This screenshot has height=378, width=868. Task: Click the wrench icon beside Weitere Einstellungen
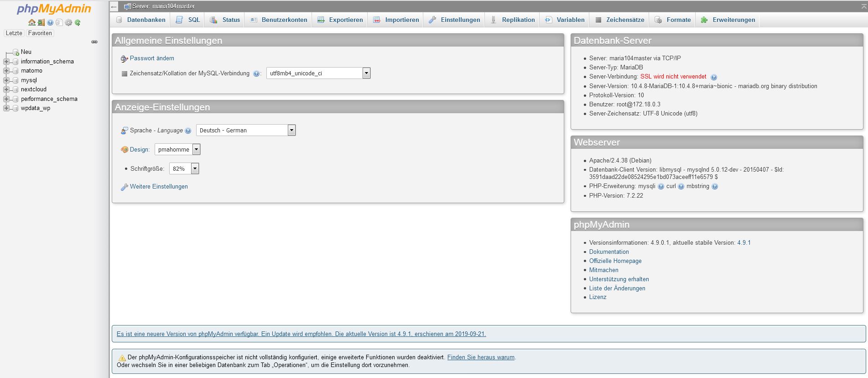click(124, 187)
